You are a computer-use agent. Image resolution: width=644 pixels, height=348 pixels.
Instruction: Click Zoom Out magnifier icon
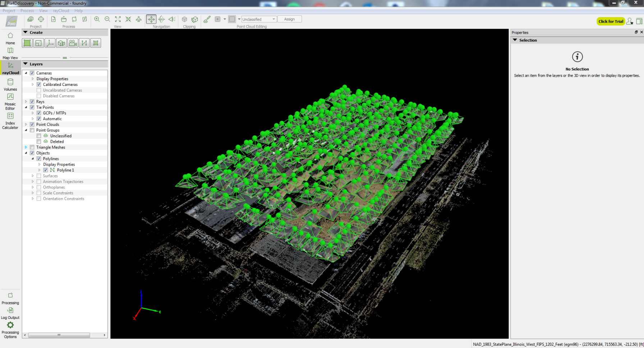(107, 19)
